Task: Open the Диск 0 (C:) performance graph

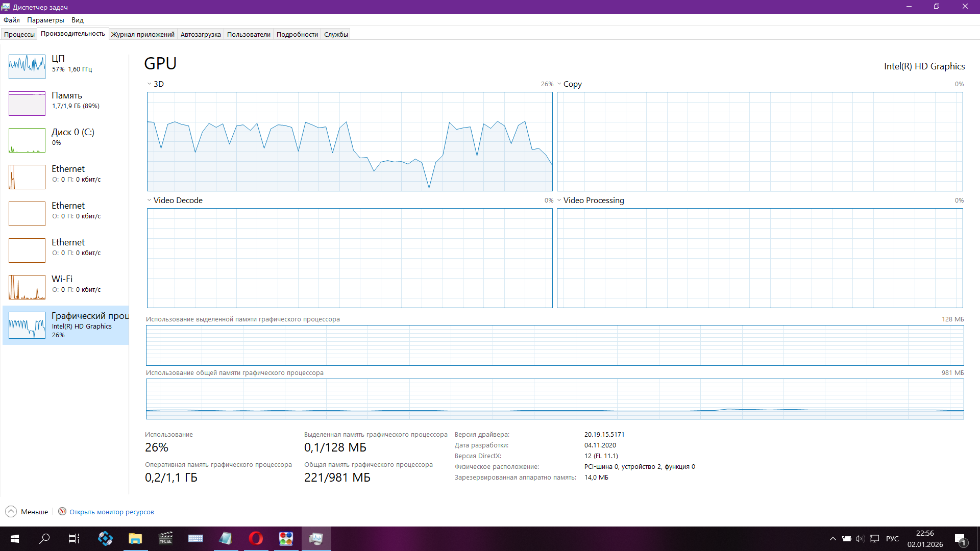Action: pyautogui.click(x=27, y=140)
